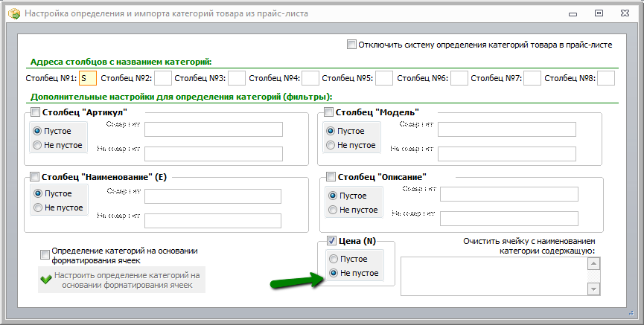Viewport: 644px width, 325px height.
Task: Click upper 'Содержит' field in Модель group
Action: click(x=507, y=129)
